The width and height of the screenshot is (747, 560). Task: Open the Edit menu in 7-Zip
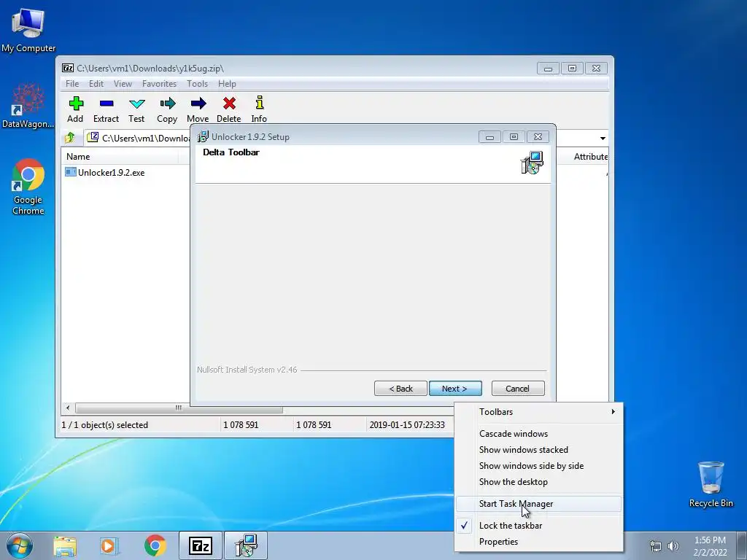96,84
